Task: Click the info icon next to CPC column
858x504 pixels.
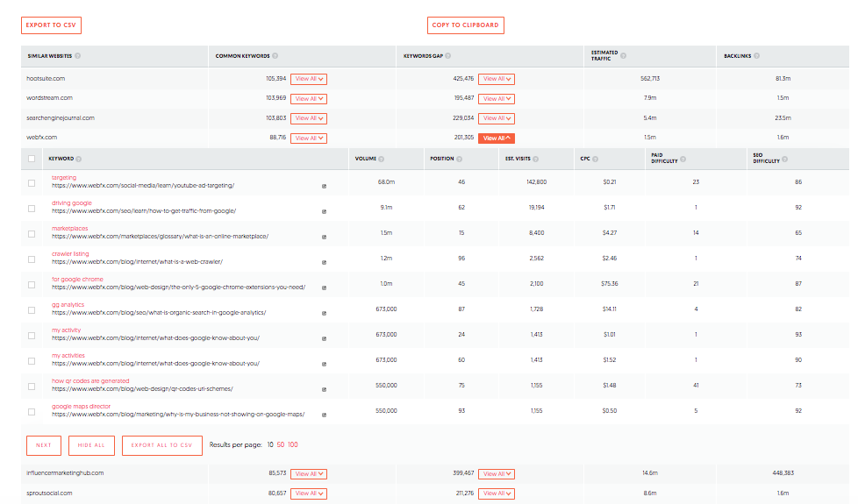Action: 596,159
